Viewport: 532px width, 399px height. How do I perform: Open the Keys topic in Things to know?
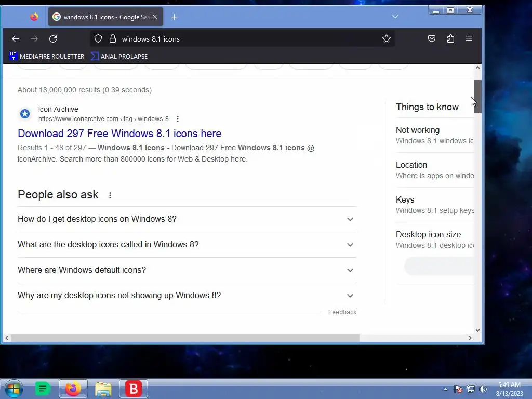435,205
